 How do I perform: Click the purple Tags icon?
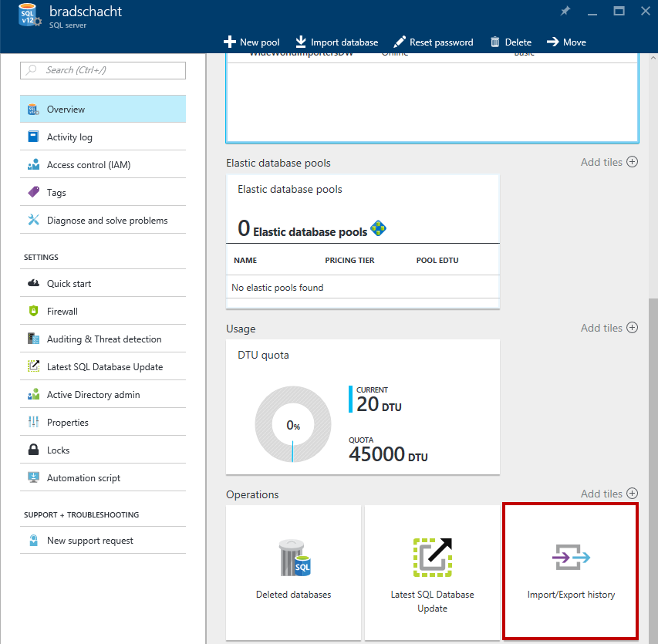click(33, 192)
